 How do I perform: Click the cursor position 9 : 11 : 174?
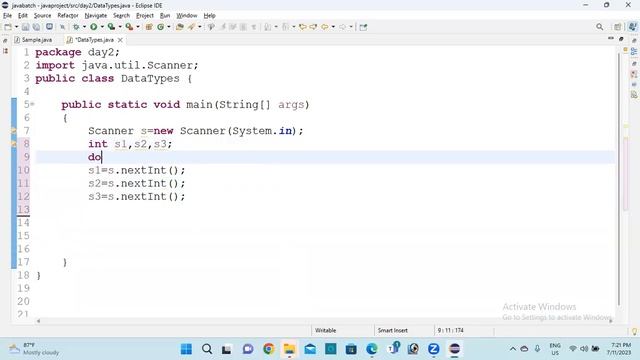click(451, 330)
